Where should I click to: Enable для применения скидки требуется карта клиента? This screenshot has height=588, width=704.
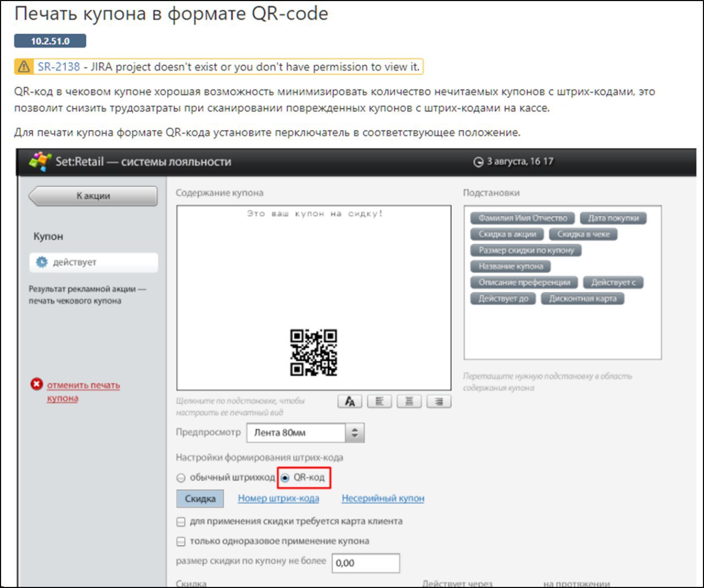click(x=181, y=521)
